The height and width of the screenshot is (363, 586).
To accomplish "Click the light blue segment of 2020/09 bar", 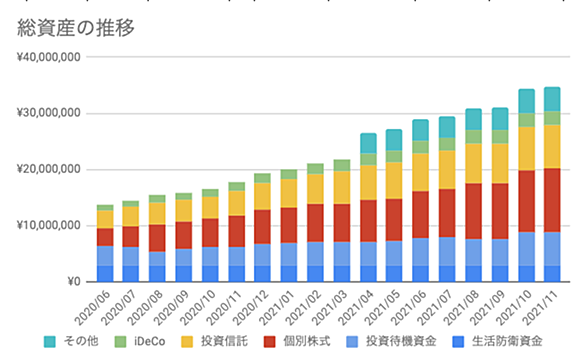I will 183,258.
